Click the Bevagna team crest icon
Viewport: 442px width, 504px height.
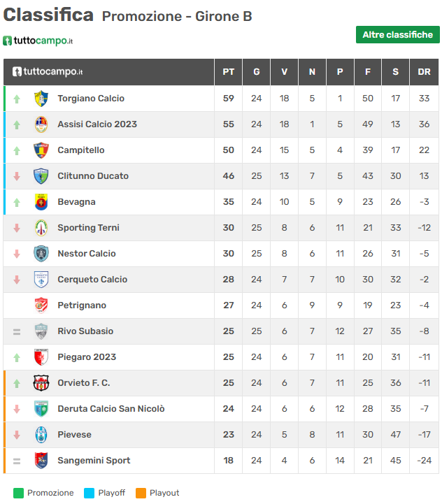pyautogui.click(x=41, y=202)
